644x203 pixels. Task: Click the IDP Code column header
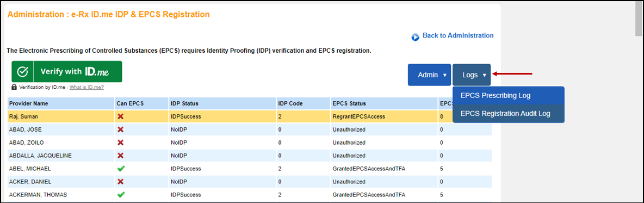tap(303, 103)
